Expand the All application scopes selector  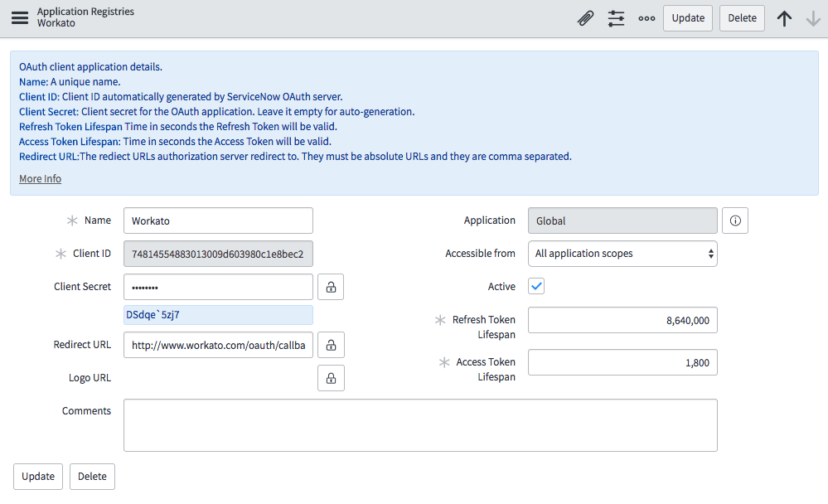622,253
